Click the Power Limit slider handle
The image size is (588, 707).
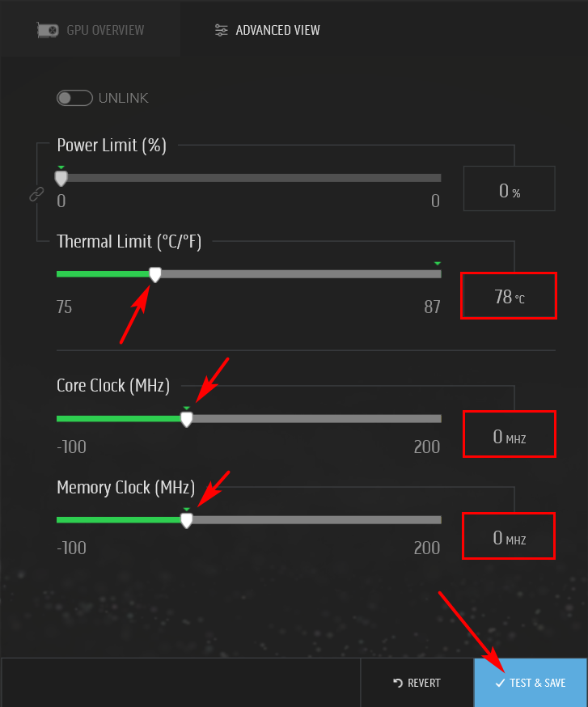pyautogui.click(x=61, y=178)
